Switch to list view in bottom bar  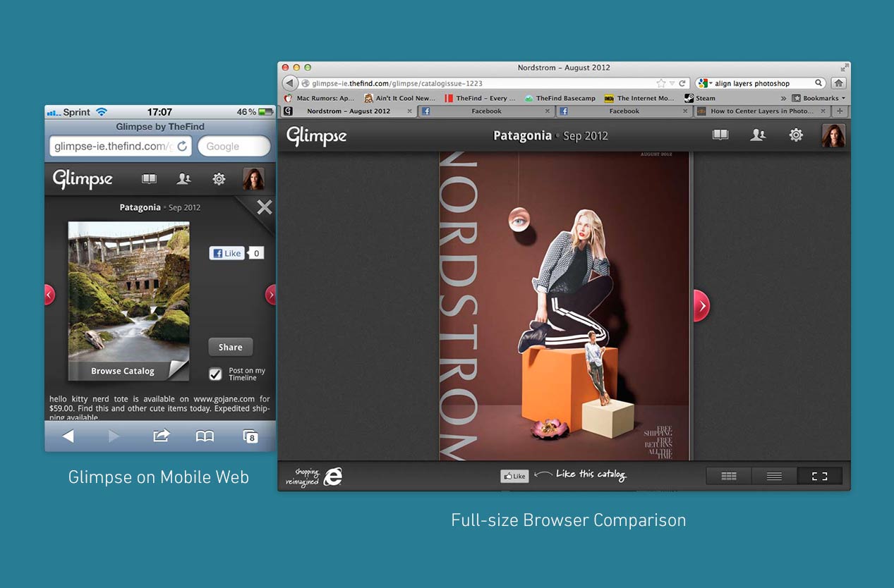coord(774,476)
